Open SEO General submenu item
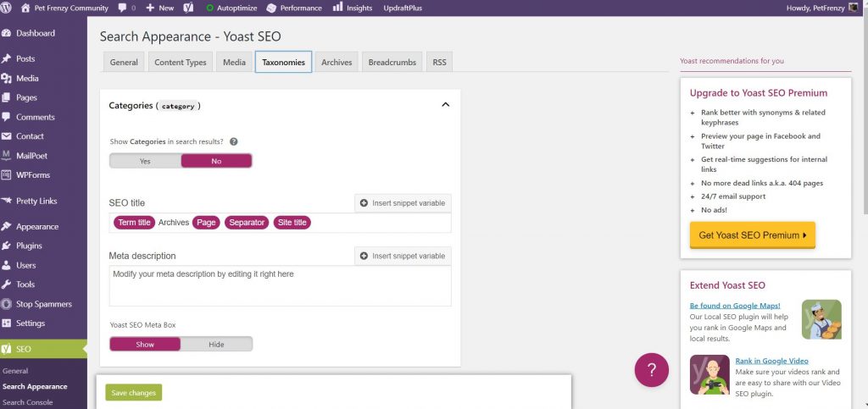This screenshot has height=409, width=868. [15, 371]
